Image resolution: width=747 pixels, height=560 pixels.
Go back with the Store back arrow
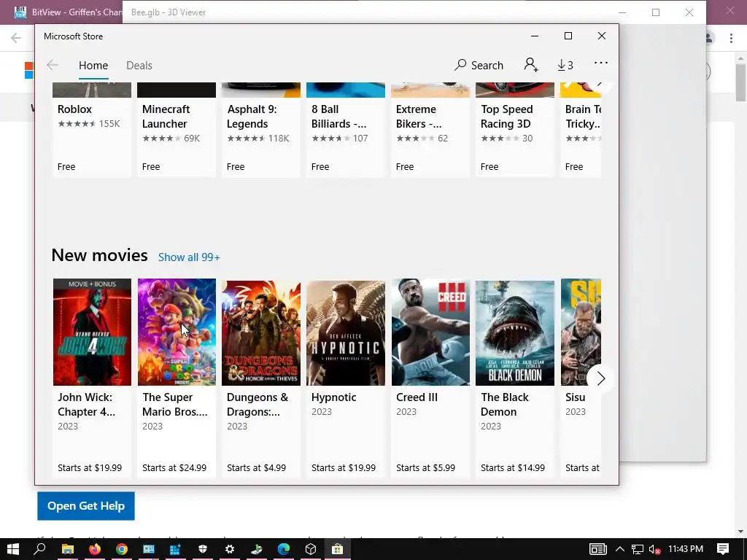(x=53, y=65)
